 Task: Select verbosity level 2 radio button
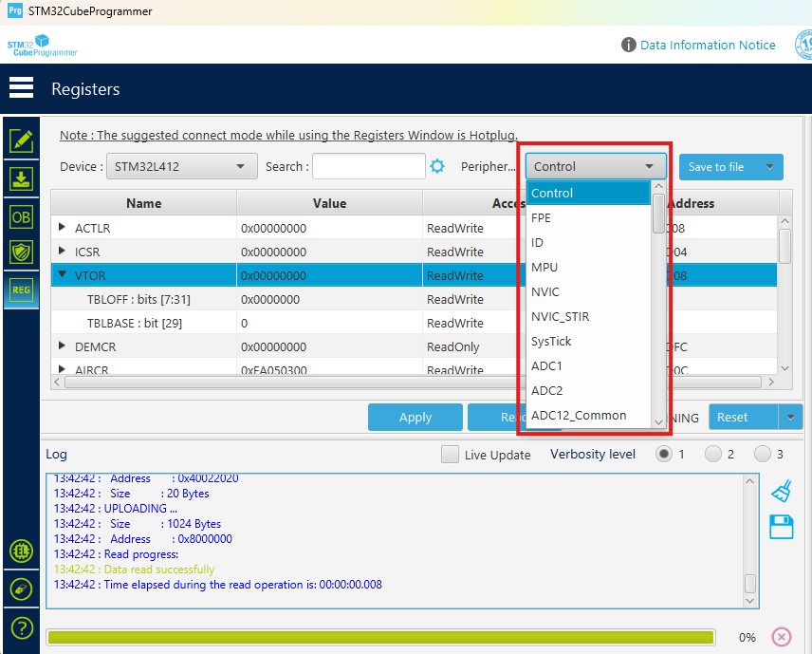[x=713, y=454]
